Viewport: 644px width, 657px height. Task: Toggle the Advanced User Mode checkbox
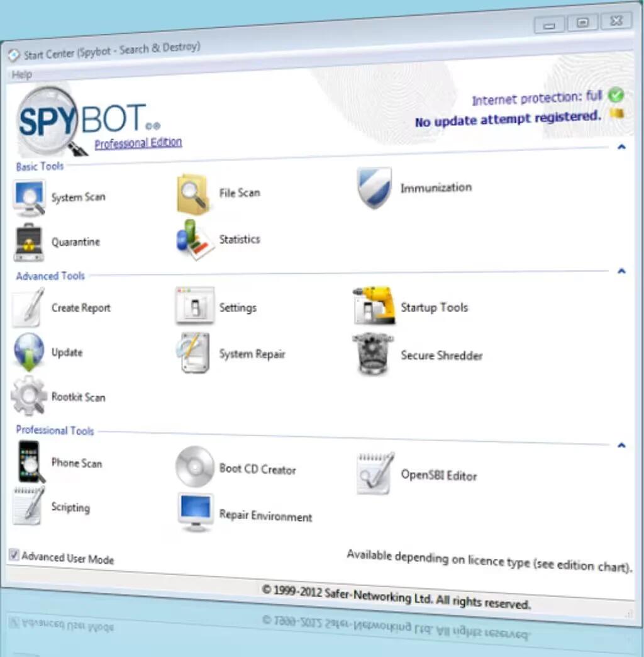click(14, 555)
